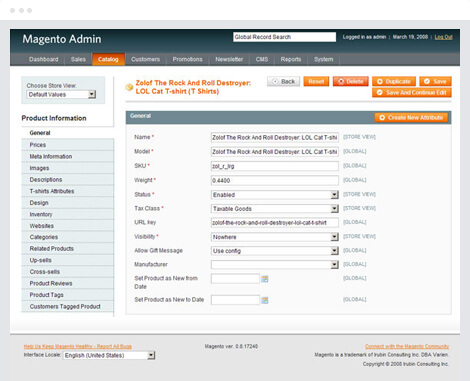Open the Reports menu

tap(291, 59)
